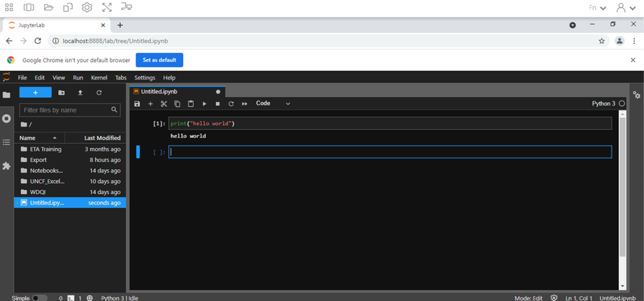Restart the kernel with the circular arrow icon
Viewport: 644px width, 301px height.
pos(231,104)
